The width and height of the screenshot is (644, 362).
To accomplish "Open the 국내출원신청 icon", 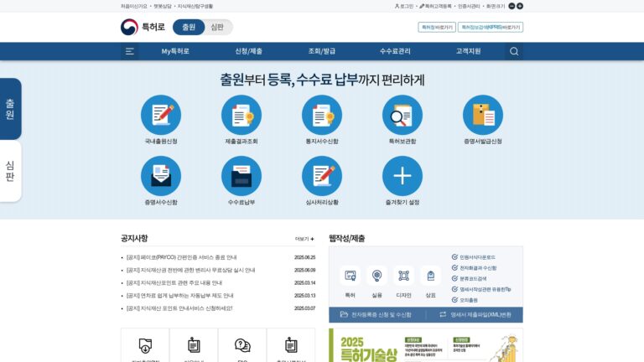I will 161,115.
